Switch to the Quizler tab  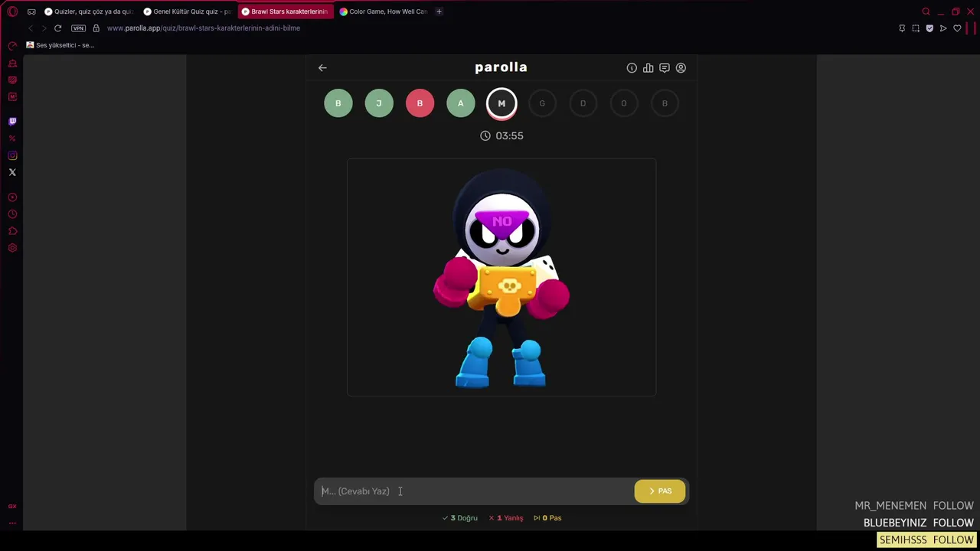point(89,11)
